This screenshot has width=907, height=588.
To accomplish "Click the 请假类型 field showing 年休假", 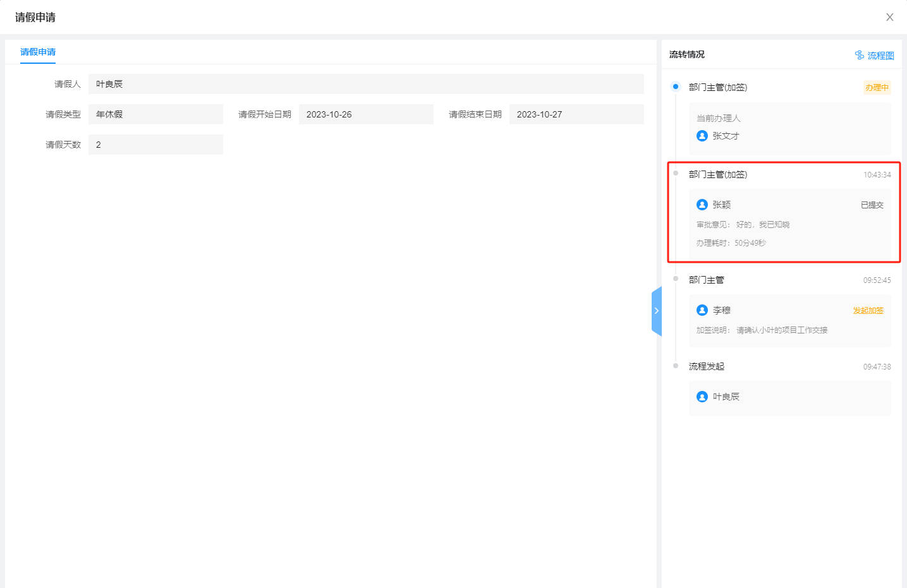I will [x=155, y=114].
